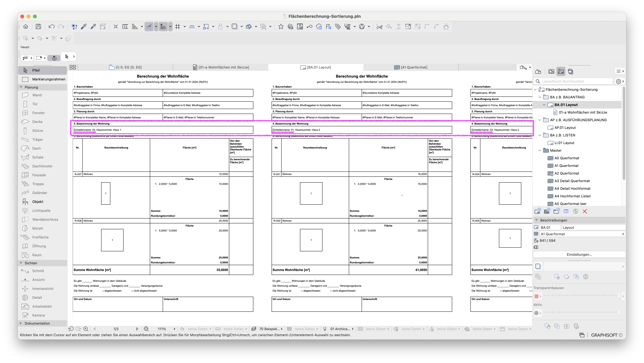The width and height of the screenshot is (644, 363).
Task: Delete item with red X icon
Action: (585, 211)
